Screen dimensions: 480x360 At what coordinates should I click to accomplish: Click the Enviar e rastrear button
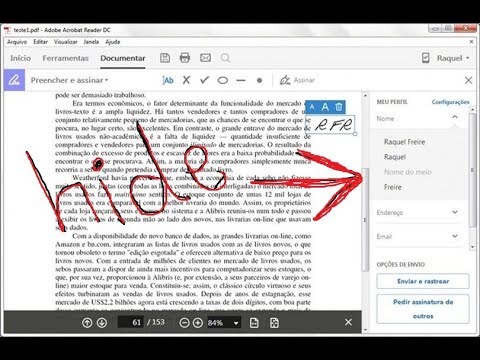(423, 281)
